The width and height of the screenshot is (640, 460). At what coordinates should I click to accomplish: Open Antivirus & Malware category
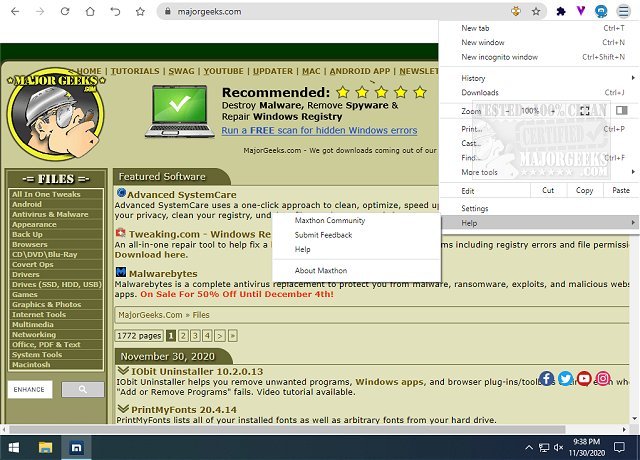50,214
